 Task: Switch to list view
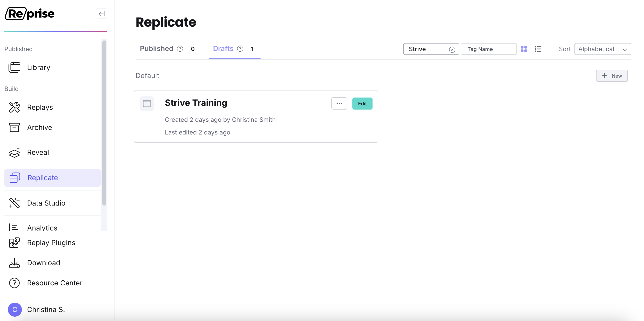pos(538,49)
